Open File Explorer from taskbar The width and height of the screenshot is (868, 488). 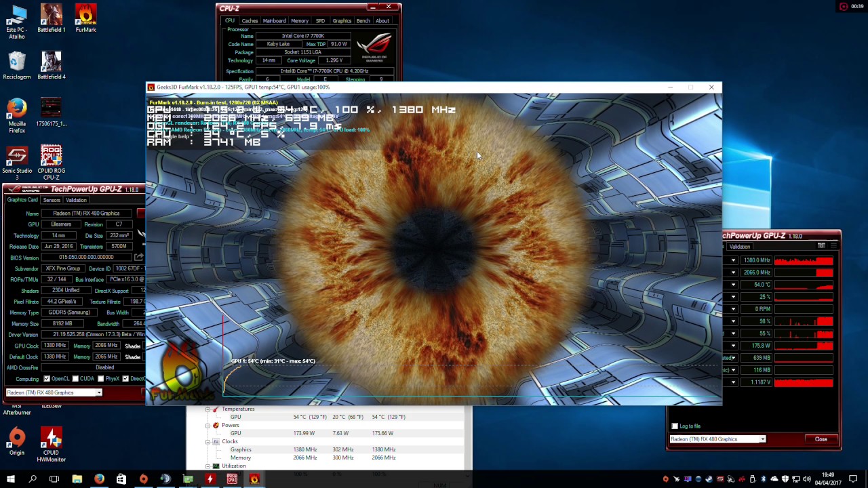pyautogui.click(x=77, y=479)
